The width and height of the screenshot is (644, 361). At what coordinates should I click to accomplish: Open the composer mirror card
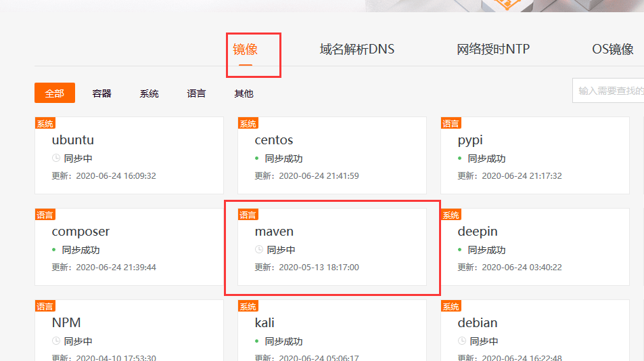[x=129, y=247]
